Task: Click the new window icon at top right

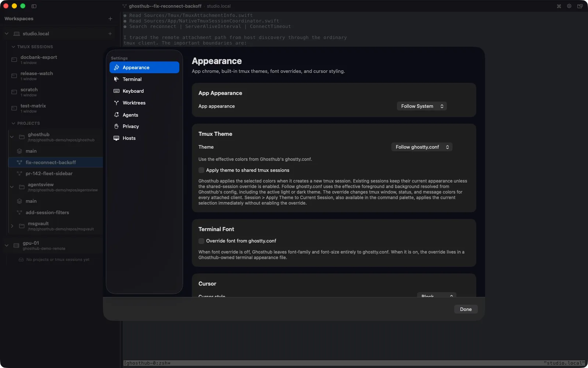Action: tap(580, 6)
